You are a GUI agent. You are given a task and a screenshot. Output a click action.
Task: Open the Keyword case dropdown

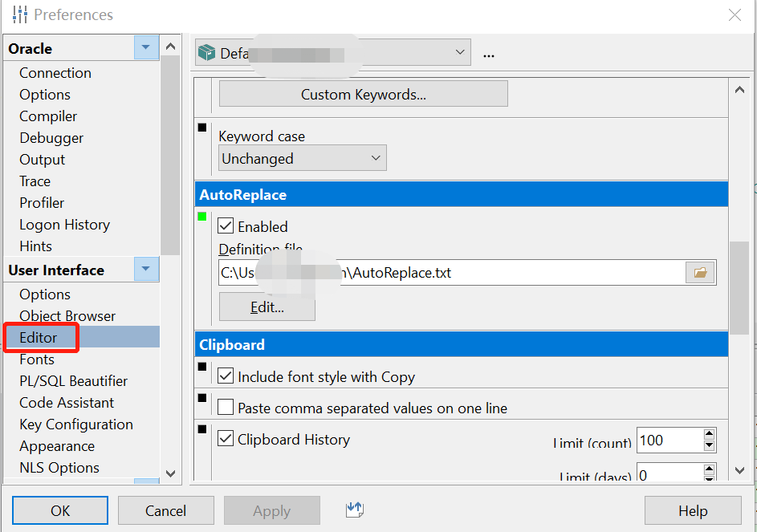coord(303,158)
